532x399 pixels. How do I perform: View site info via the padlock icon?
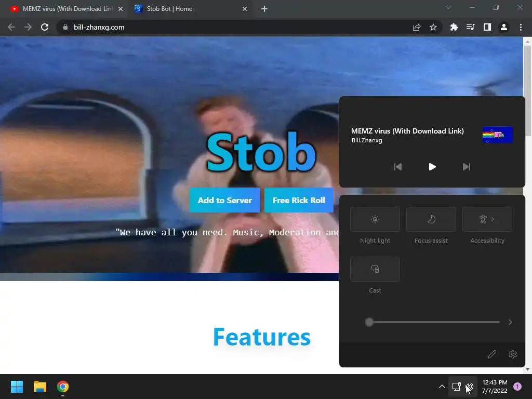pos(65,27)
